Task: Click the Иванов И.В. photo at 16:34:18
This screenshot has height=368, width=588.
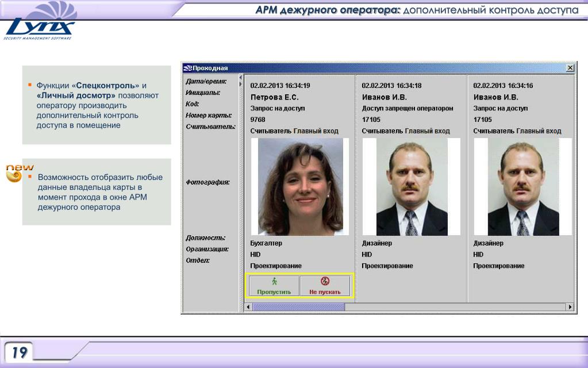Action: 412,186
